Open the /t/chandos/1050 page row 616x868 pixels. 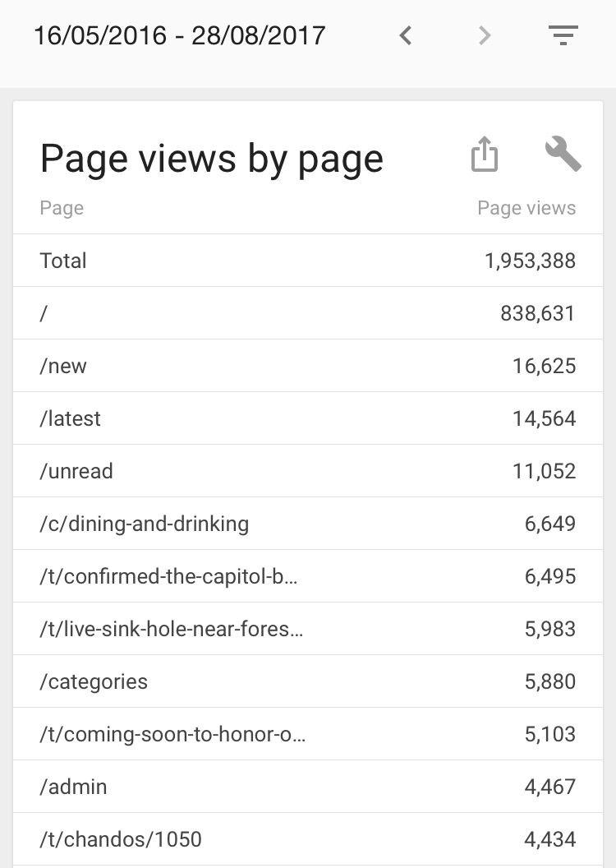coord(307,839)
